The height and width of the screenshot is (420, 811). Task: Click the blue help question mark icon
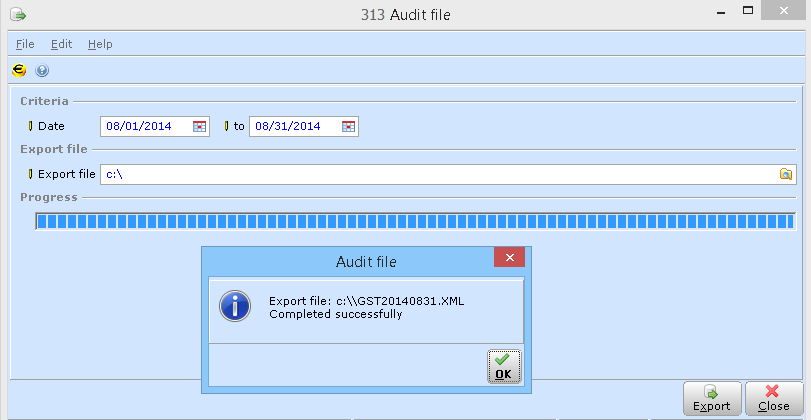pos(42,71)
